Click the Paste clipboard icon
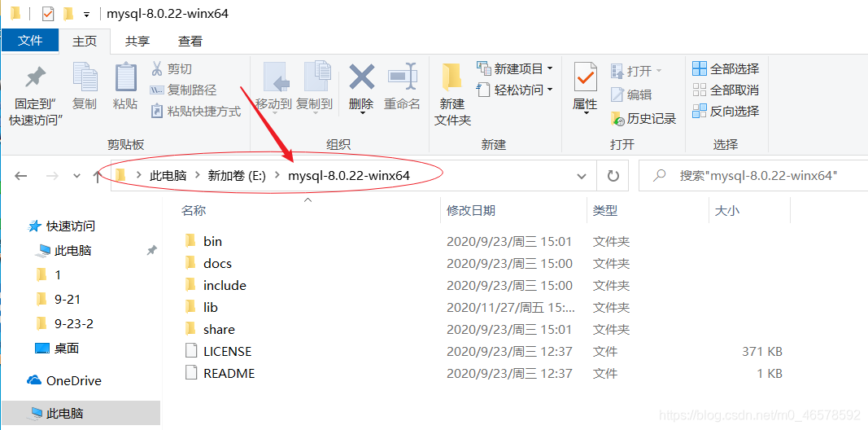Screen dimensions: 868x430 [x=125, y=77]
